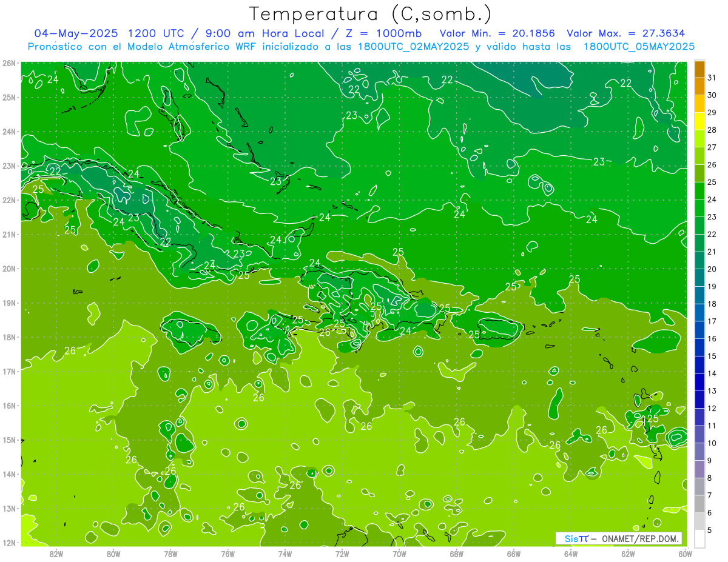This screenshot has height=562, width=728.
Task: Click the '74W' longitude axis label
Action: pyautogui.click(x=285, y=553)
